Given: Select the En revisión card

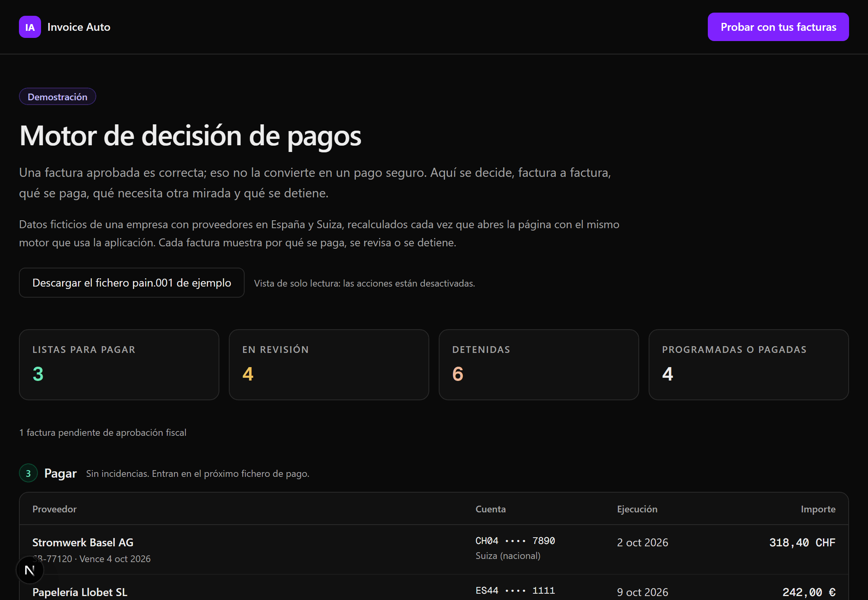Looking at the screenshot, I should 329,365.
